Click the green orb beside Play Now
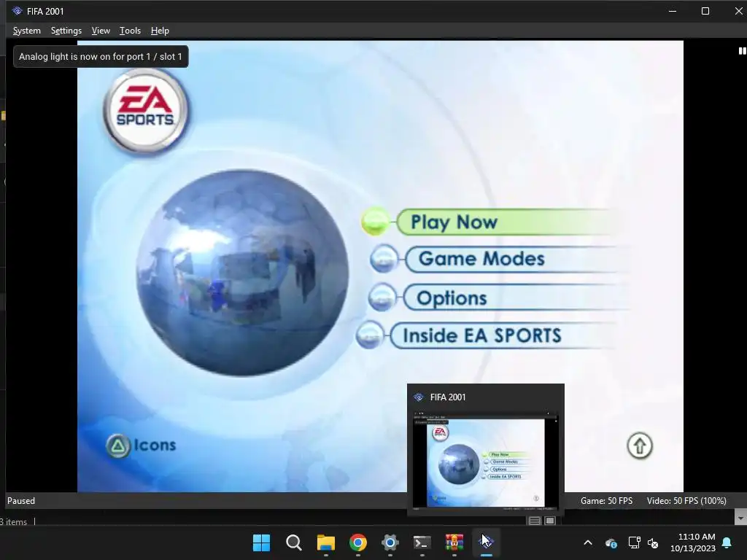 point(376,222)
